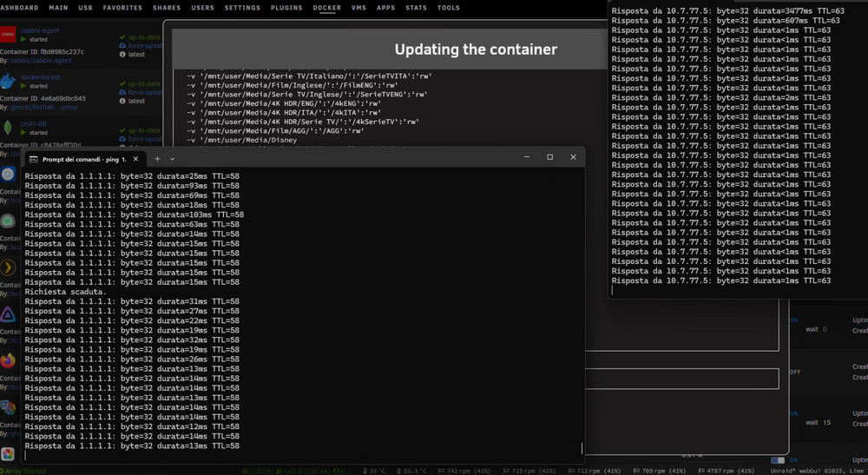Click the info icon beside zabbix-agent latest
Screen dimensions: 868x475
click(x=122, y=54)
